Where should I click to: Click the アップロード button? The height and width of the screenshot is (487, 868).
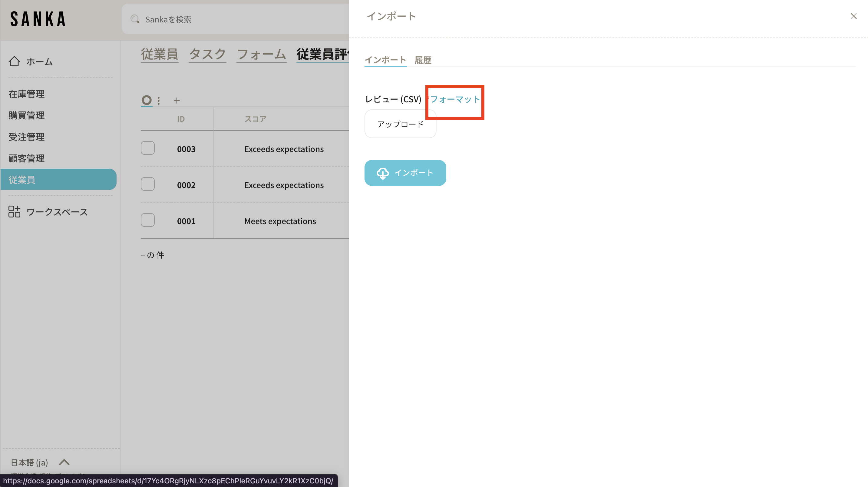pyautogui.click(x=400, y=124)
